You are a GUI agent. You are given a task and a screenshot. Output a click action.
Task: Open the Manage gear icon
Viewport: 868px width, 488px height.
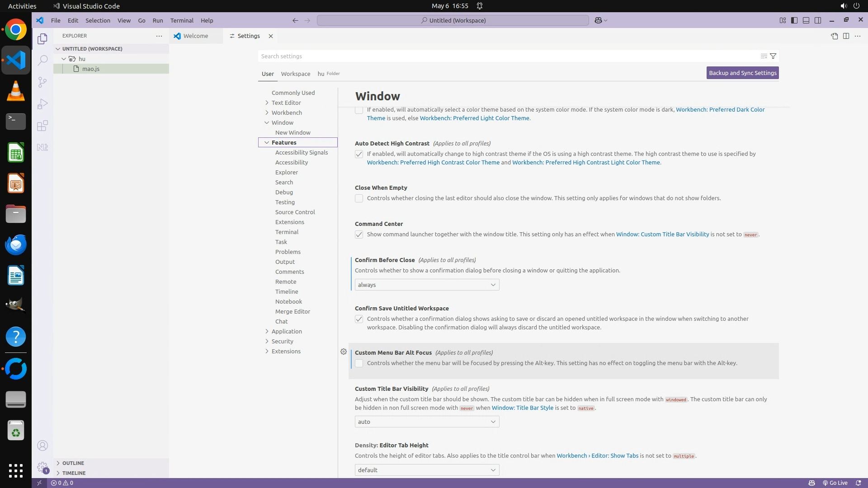click(x=42, y=467)
